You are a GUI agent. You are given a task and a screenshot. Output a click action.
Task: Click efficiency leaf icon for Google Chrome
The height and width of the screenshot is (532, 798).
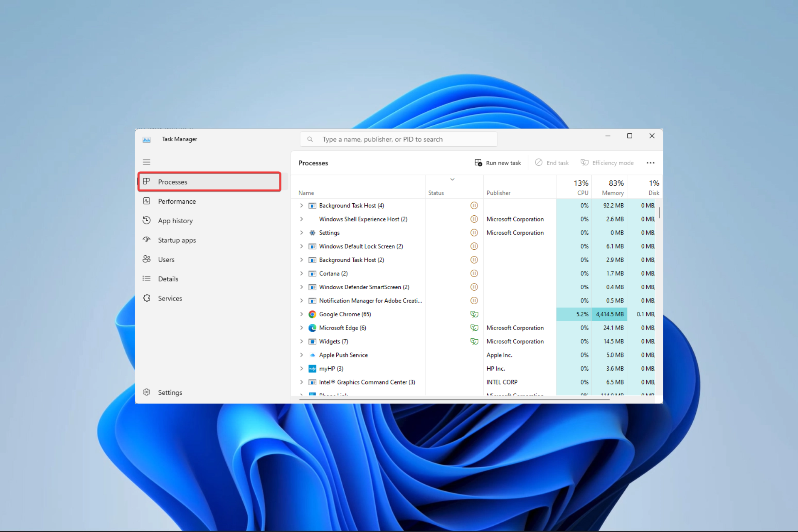(x=474, y=314)
